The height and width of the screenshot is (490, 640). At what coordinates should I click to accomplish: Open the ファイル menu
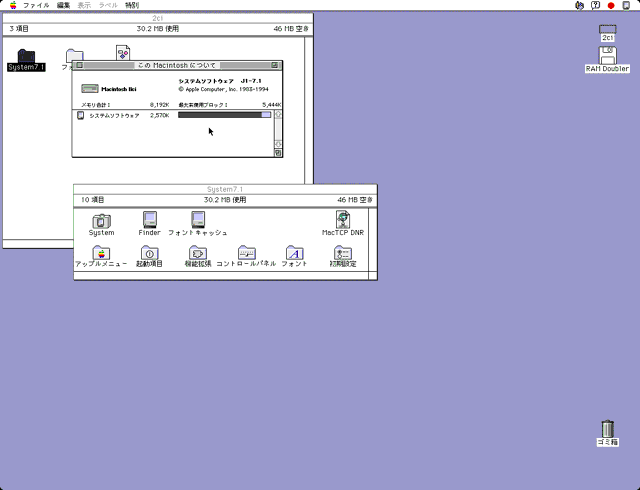(36, 5)
